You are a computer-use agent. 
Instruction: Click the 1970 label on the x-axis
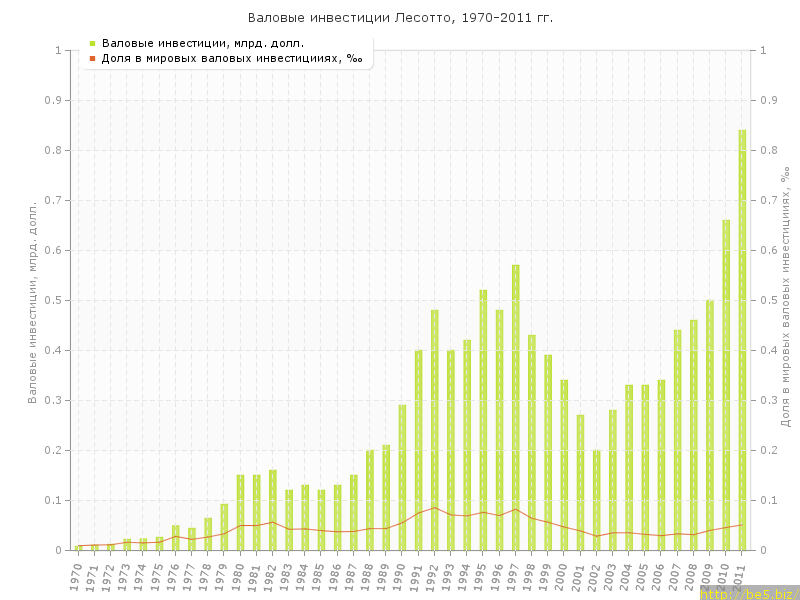(x=77, y=576)
